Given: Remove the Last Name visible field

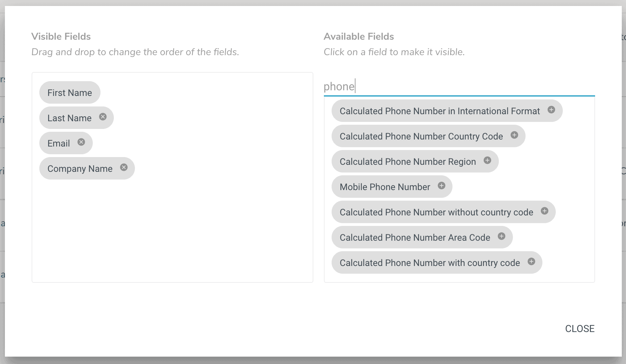Looking at the screenshot, I should click(103, 117).
